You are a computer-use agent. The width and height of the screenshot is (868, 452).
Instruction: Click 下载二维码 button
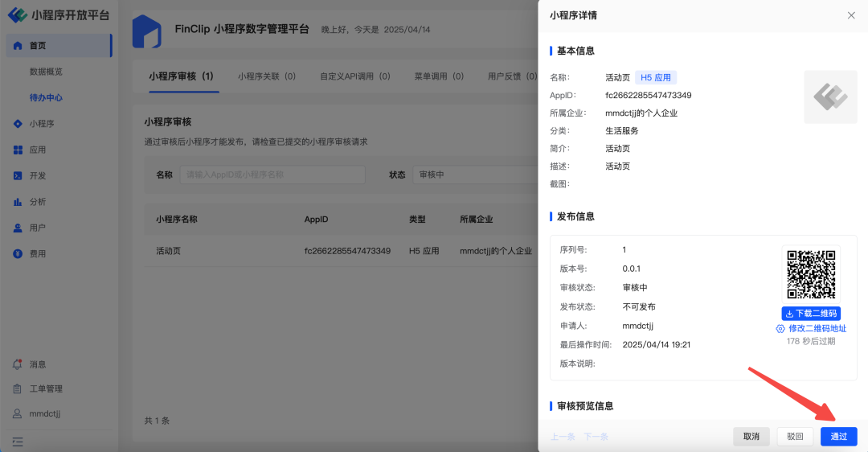click(811, 314)
